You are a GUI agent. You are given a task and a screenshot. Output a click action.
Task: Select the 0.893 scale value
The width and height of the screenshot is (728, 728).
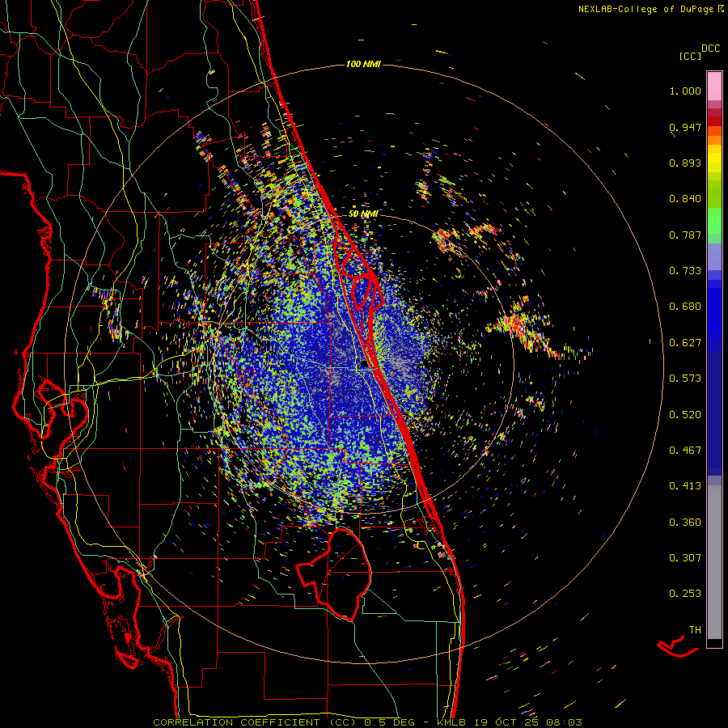tap(685, 163)
